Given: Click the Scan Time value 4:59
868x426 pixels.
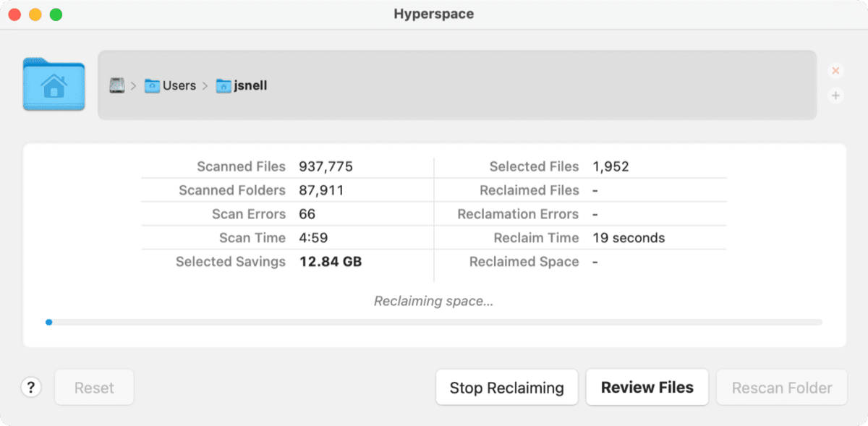Looking at the screenshot, I should (314, 239).
